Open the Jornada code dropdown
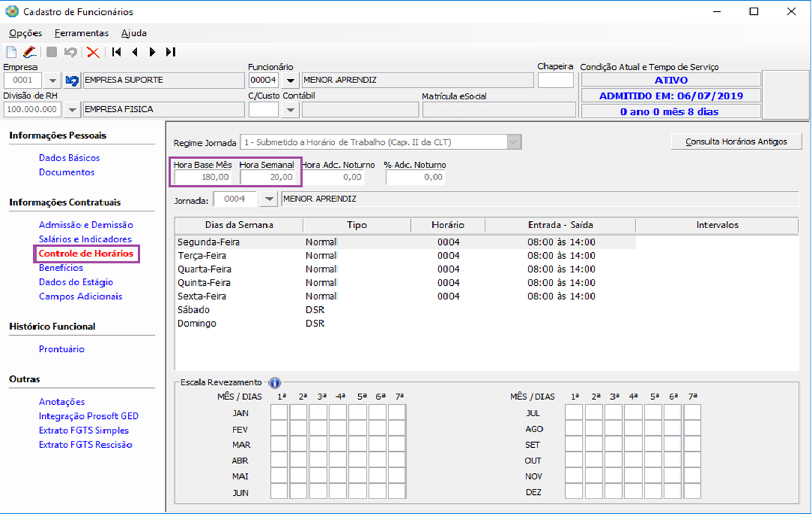 269,199
